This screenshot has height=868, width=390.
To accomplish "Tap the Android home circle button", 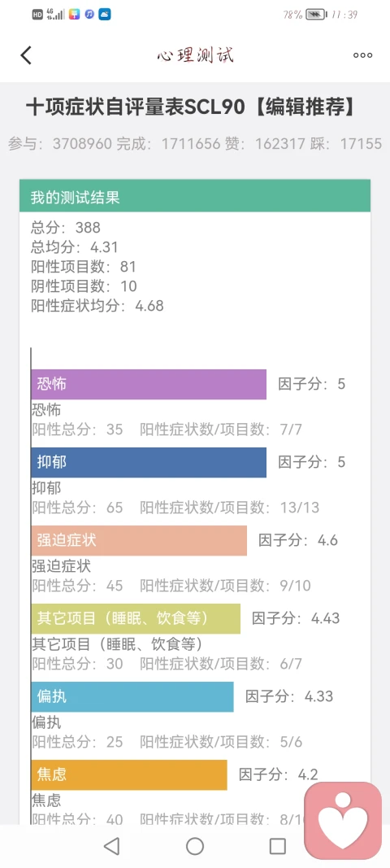I will (x=195, y=846).
